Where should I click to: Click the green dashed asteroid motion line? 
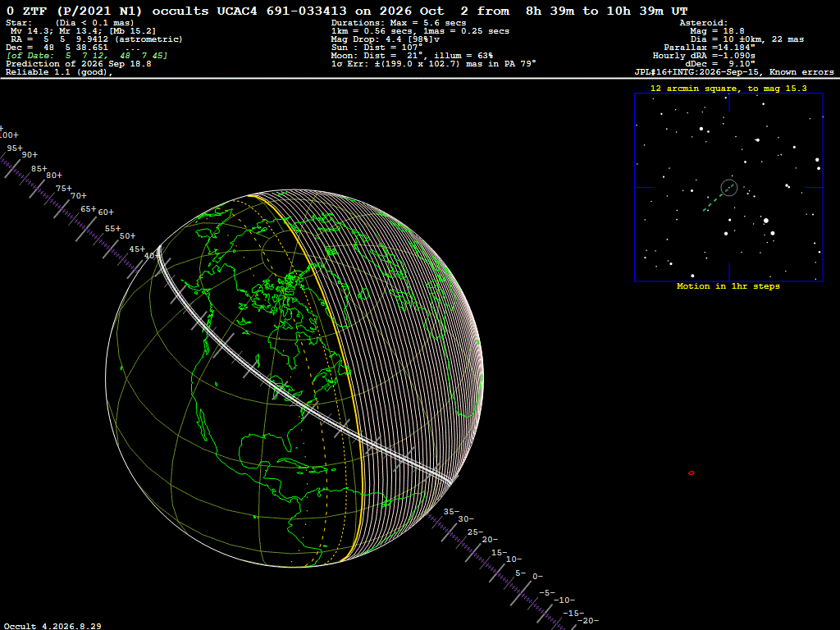pos(713,203)
